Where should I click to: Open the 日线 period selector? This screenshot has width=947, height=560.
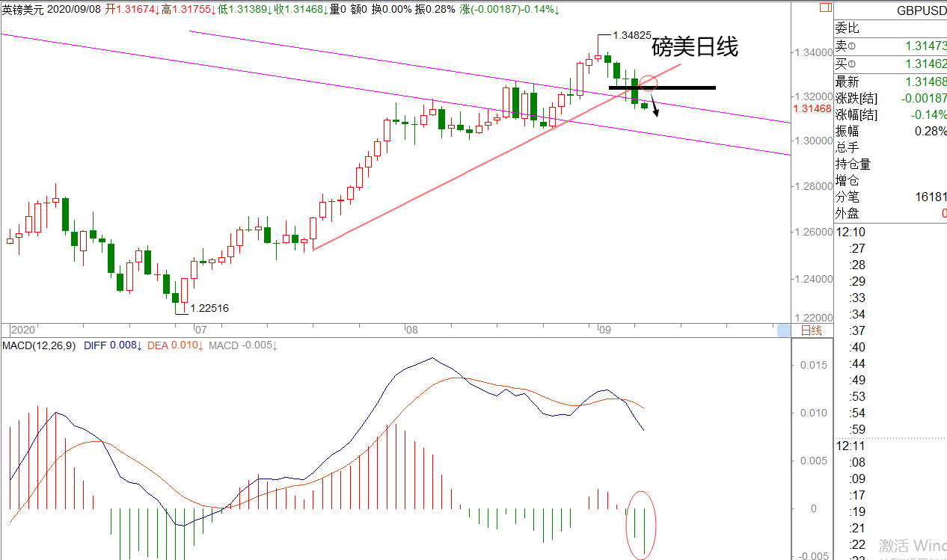click(x=812, y=330)
